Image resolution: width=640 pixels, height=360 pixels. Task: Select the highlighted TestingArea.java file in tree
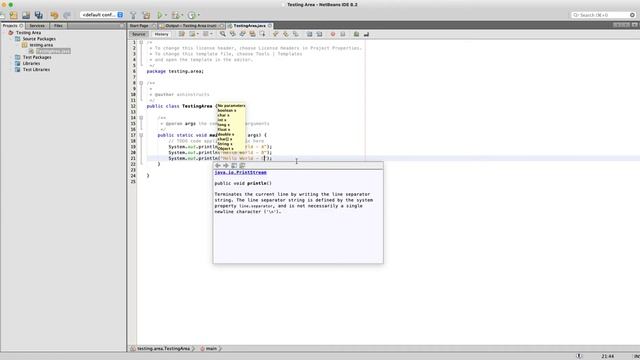53,51
